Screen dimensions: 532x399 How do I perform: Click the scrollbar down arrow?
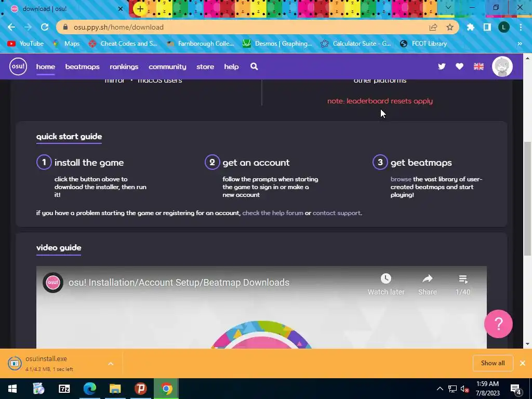pyautogui.click(x=528, y=344)
